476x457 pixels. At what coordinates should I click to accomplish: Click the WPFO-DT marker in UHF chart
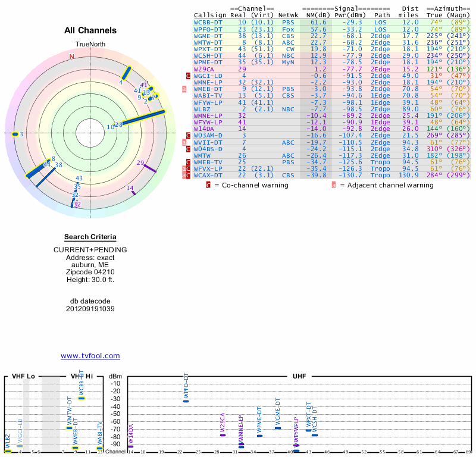click(186, 401)
